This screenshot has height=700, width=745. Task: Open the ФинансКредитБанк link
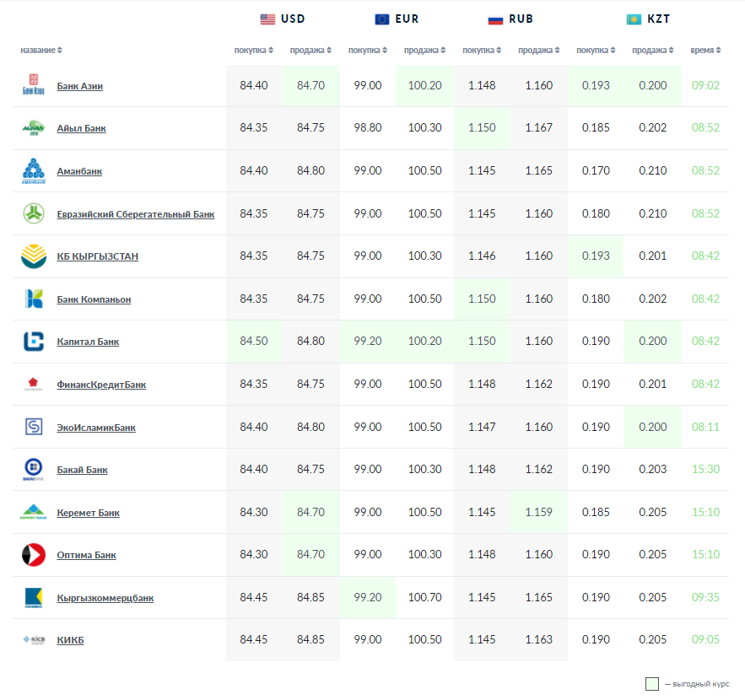[101, 385]
